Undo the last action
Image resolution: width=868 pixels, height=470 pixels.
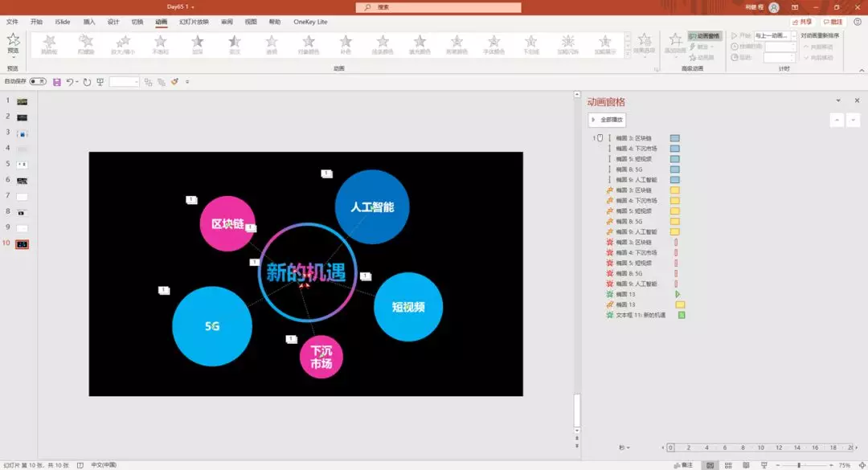coord(70,82)
